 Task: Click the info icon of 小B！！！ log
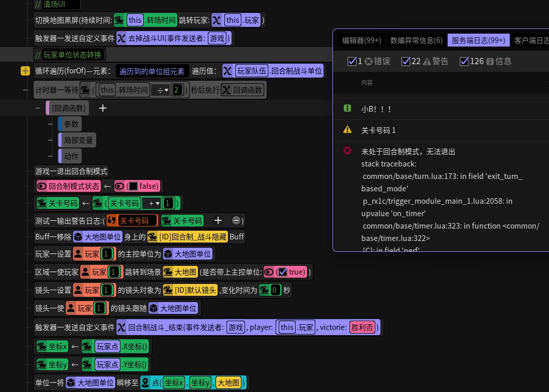pos(347,108)
